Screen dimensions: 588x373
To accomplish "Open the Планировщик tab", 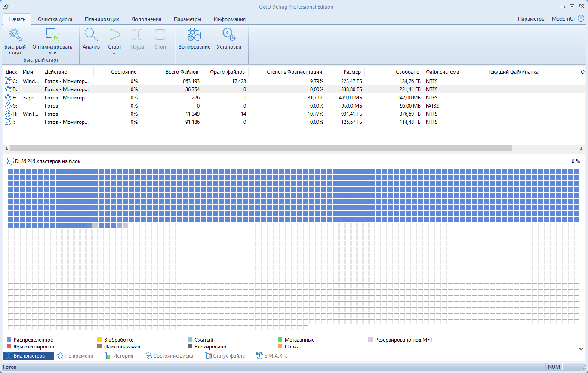I will pyautogui.click(x=103, y=19).
